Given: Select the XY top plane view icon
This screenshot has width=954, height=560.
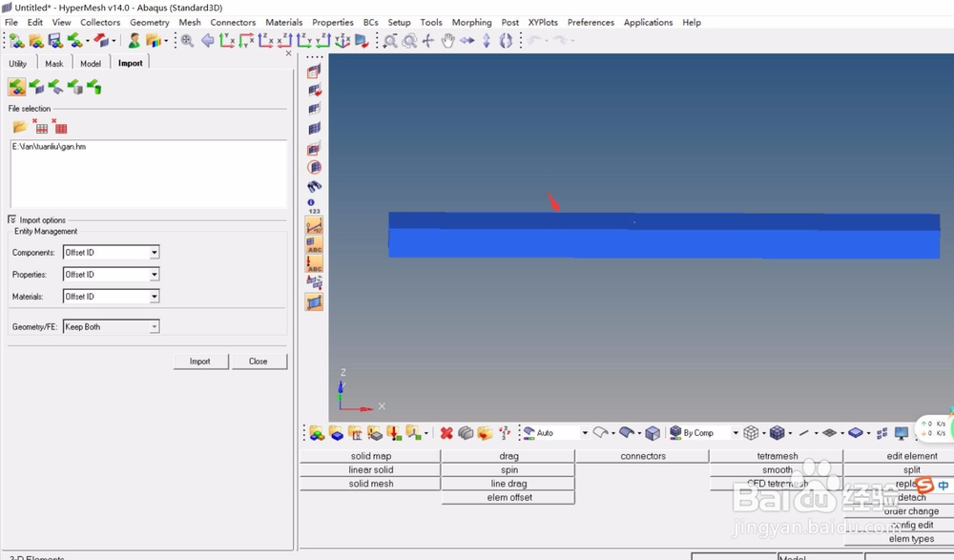Looking at the screenshot, I should click(x=227, y=41).
